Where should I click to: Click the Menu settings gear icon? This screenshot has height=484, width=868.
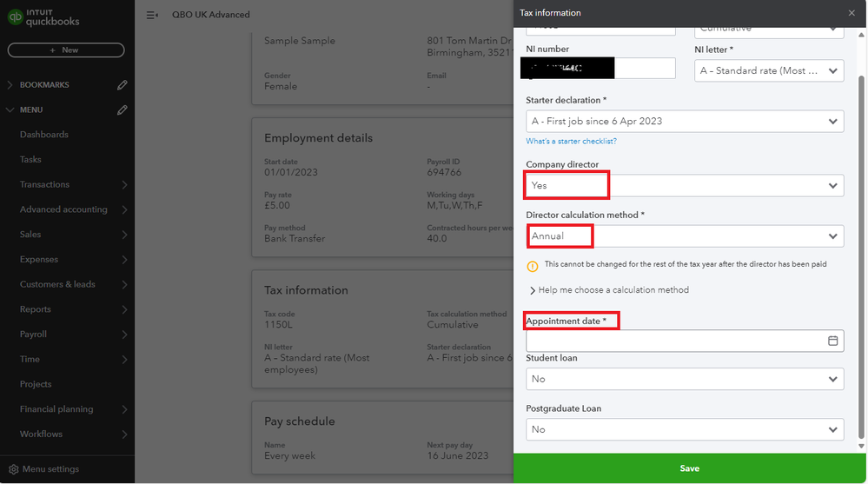(13, 469)
